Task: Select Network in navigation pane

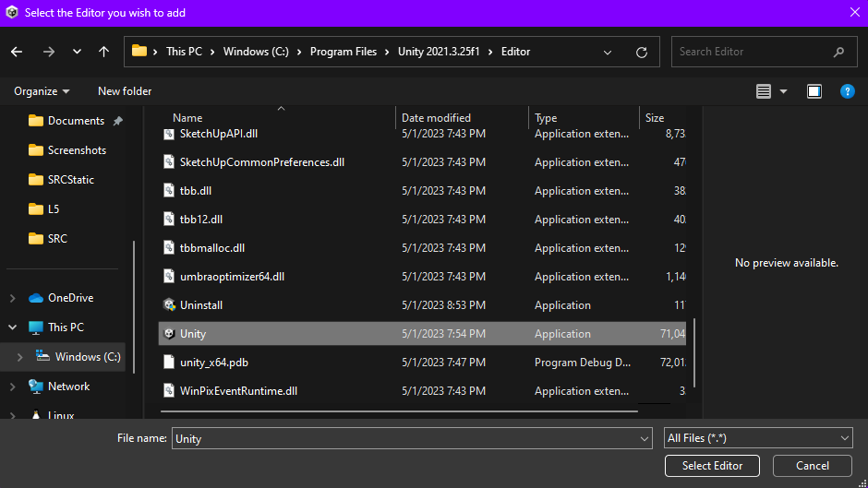Action: (59, 387)
